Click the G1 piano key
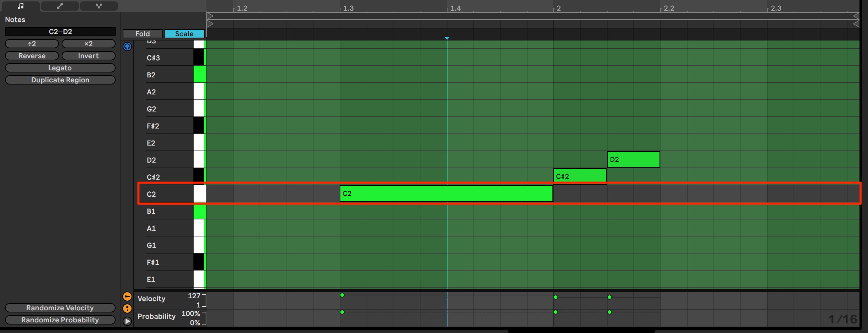Screen dimensions: 868x333 click(200, 245)
